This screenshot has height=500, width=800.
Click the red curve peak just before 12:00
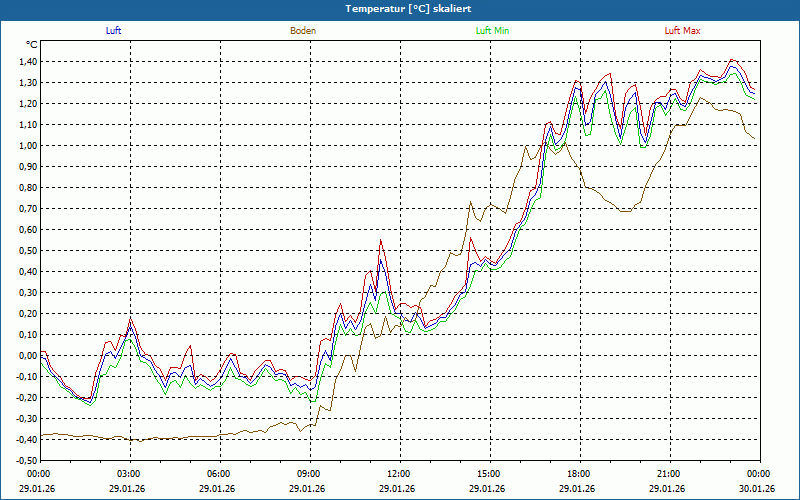point(380,241)
